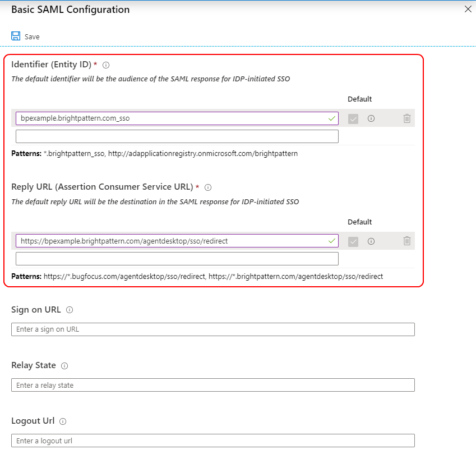Screen dimensions: 476x454
Task: Click the empty second identifier field
Action: pyautogui.click(x=177, y=136)
